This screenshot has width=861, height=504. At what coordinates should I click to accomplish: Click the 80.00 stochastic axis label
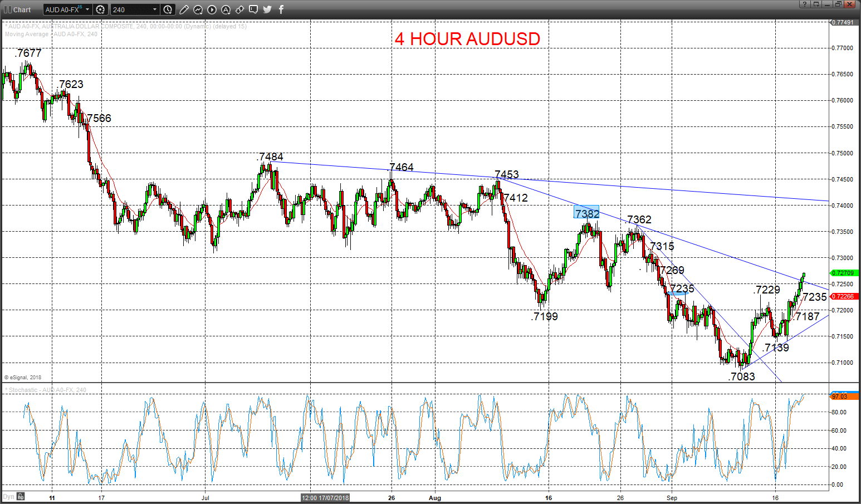[839, 412]
